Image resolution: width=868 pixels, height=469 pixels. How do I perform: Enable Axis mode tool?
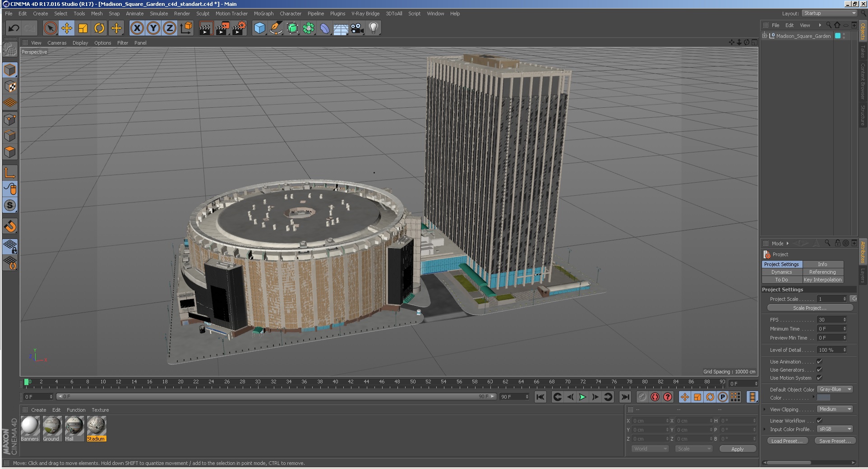pyautogui.click(x=10, y=172)
